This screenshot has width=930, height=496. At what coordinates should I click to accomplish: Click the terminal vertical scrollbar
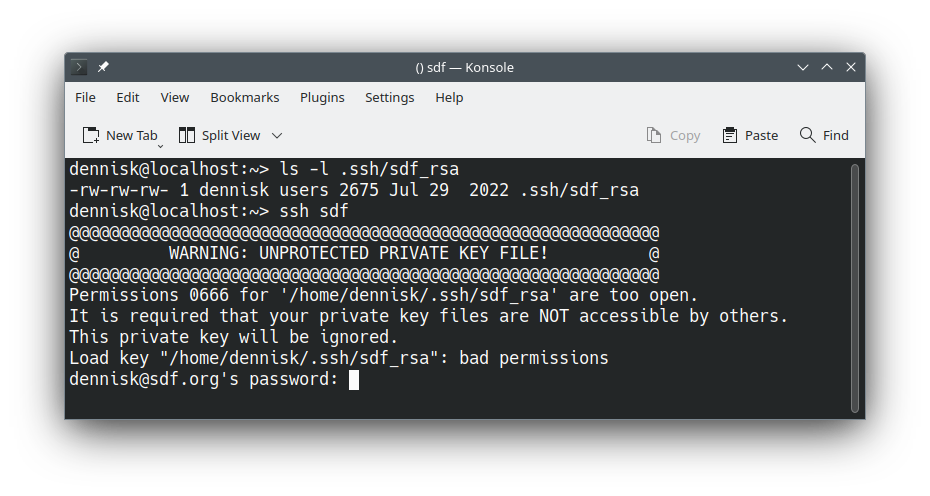click(x=854, y=288)
